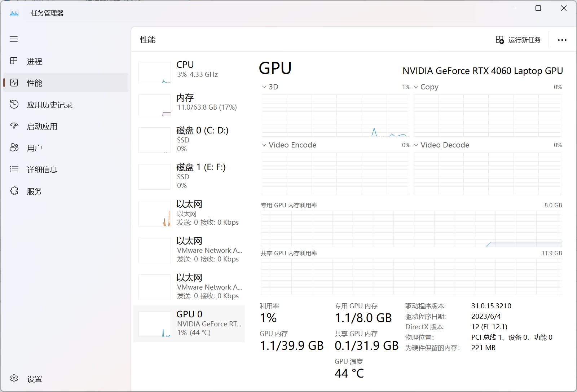
Task: Click DirectX version value 12 (FL 12.1)
Action: (x=489, y=327)
